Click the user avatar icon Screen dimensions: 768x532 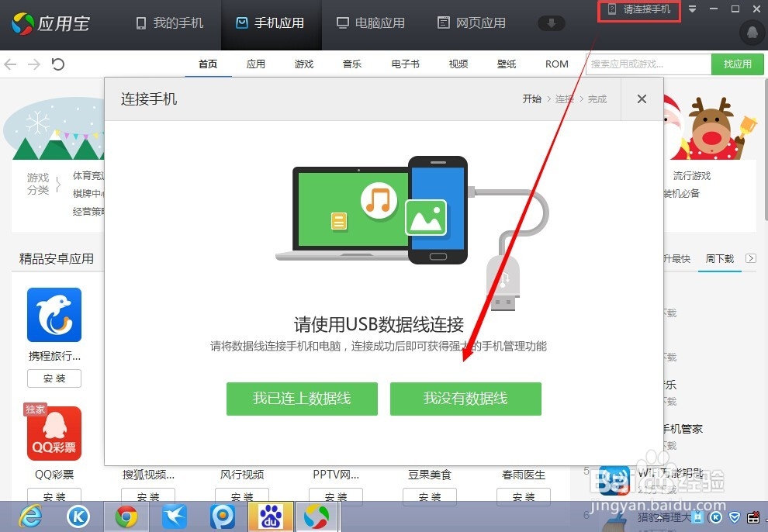(x=752, y=32)
